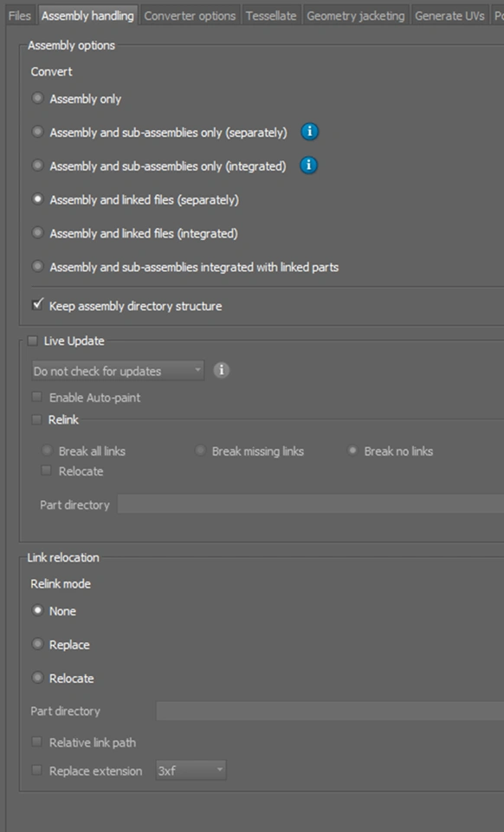504x832 pixels.
Task: Click Part directory field in Live Update
Action: tap(311, 504)
